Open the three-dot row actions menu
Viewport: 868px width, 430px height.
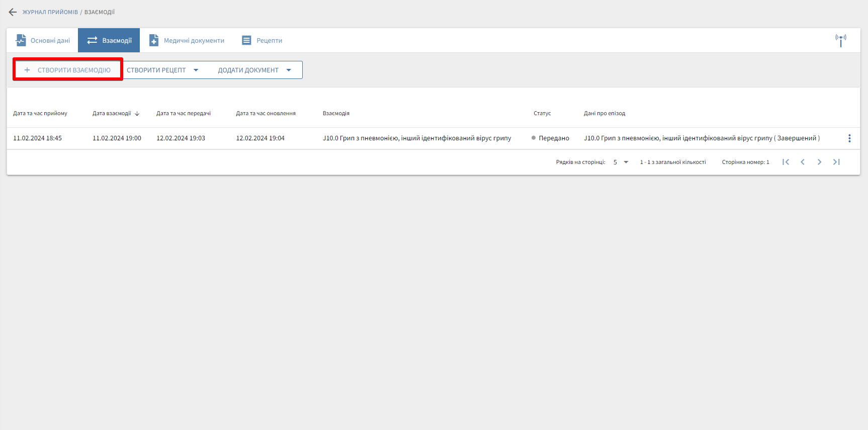click(849, 138)
